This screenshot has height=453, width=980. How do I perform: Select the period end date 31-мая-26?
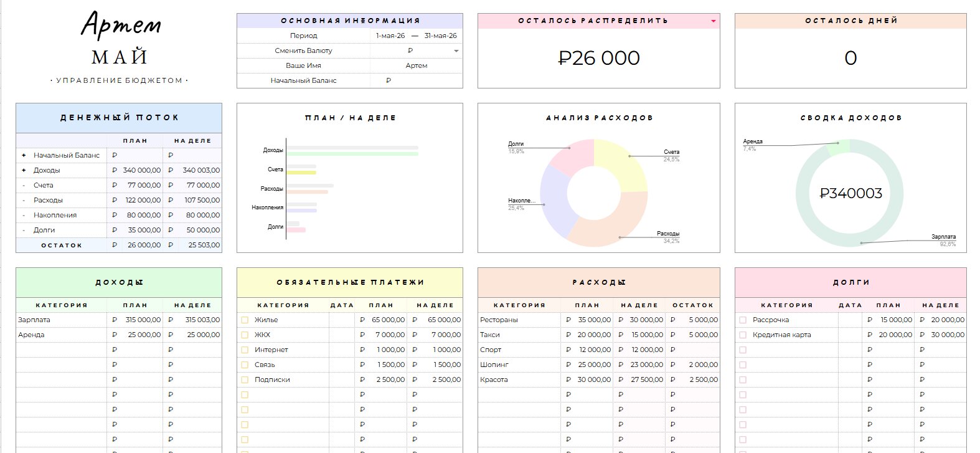440,36
